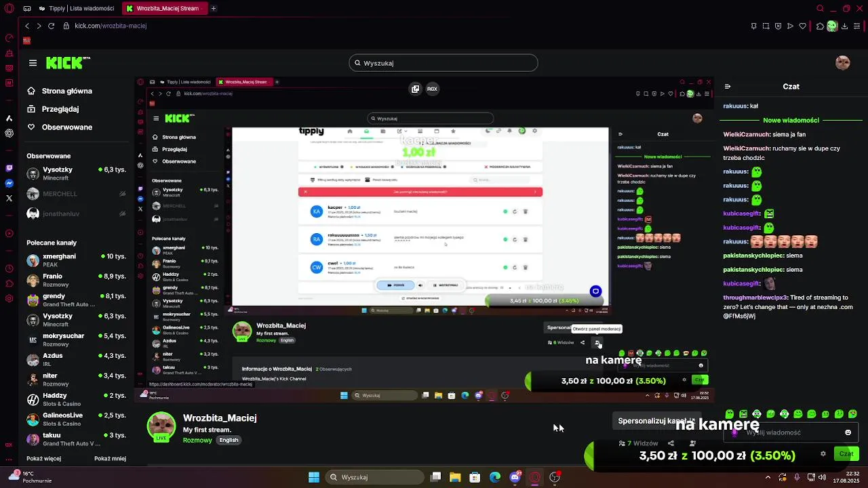Click the English language tag
The width and height of the screenshot is (868, 488).
coord(229,440)
